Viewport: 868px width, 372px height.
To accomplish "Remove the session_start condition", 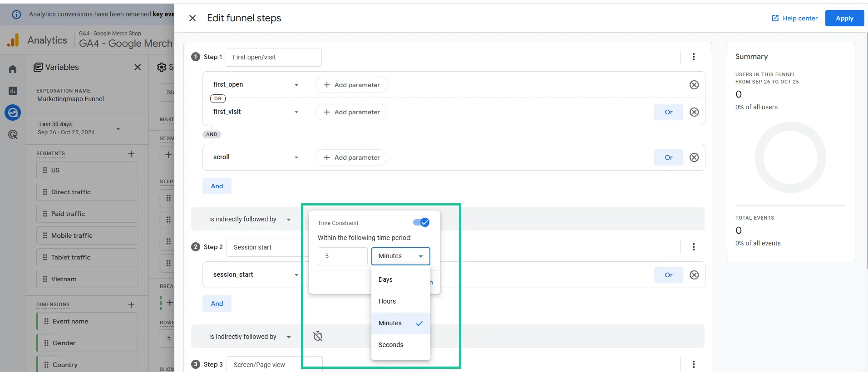I will [694, 275].
